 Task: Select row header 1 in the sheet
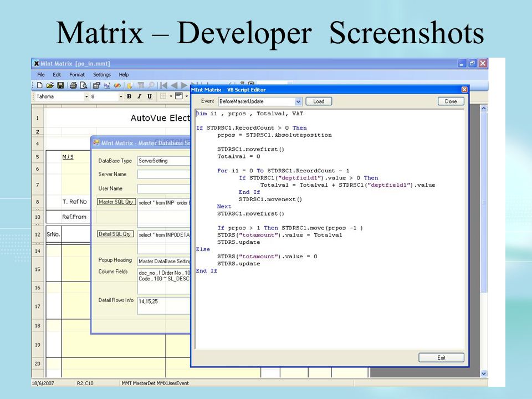click(x=38, y=117)
